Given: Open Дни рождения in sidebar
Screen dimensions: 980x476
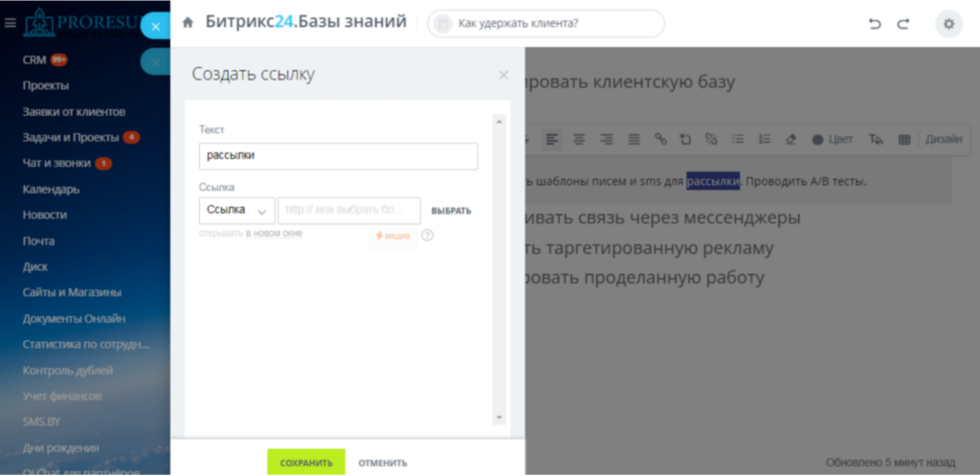Looking at the screenshot, I should click(x=60, y=448).
